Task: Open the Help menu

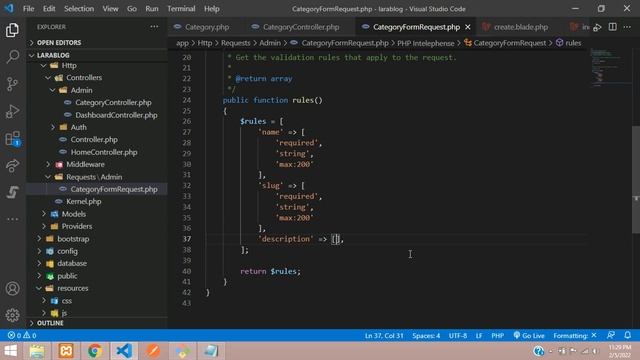Action: (212, 9)
